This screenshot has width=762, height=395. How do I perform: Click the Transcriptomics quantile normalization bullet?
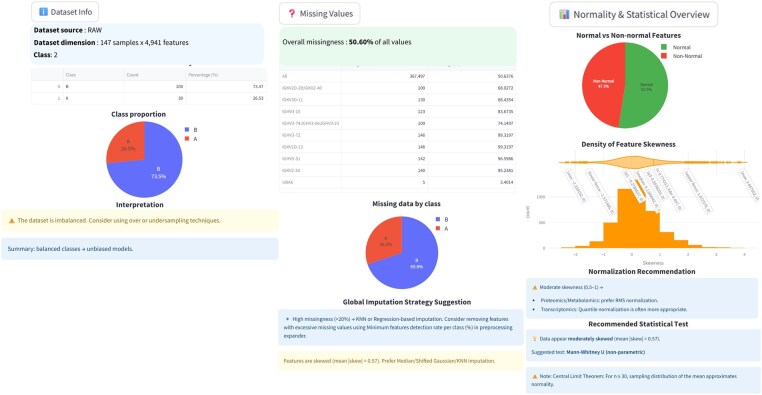pos(614,309)
